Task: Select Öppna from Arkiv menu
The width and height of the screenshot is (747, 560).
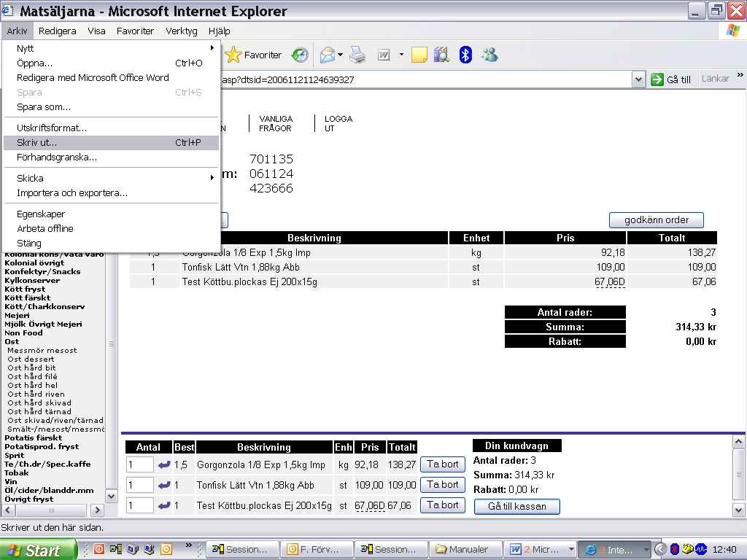Action: pyautogui.click(x=111, y=63)
